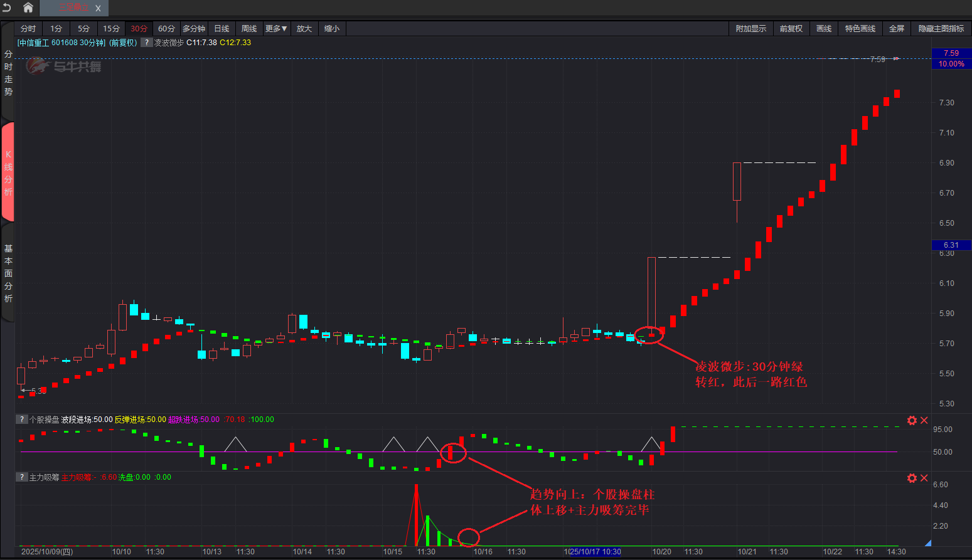Image resolution: width=972 pixels, height=560 pixels.
Task: Toggle 附加显示 additional display
Action: point(750,29)
